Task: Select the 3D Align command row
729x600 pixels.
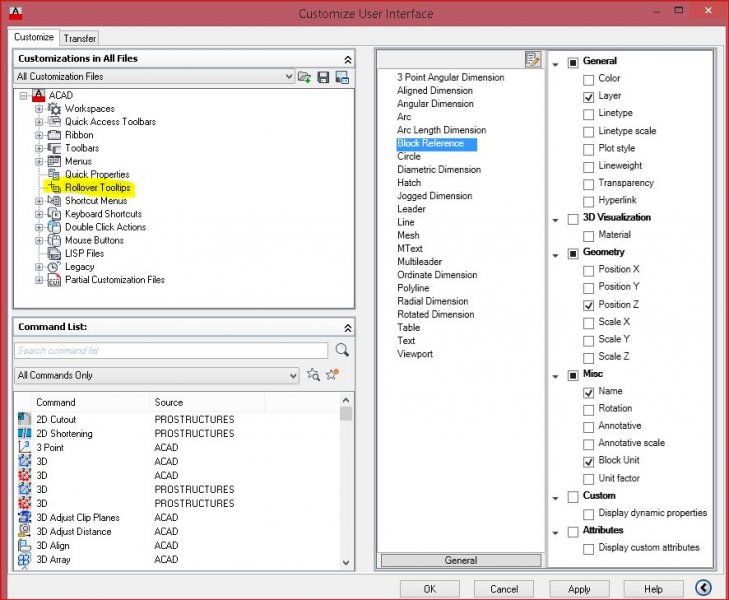Action: click(179, 545)
